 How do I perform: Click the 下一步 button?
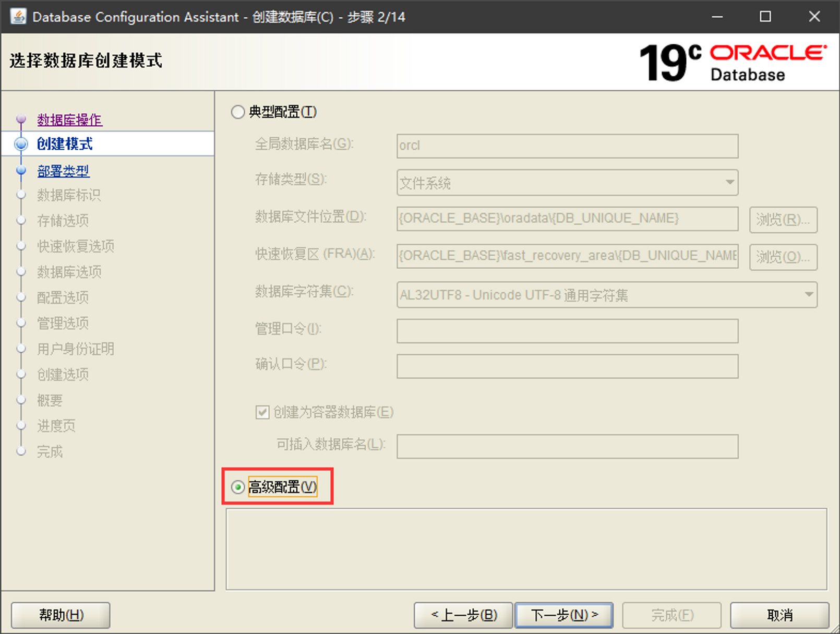[x=564, y=615]
